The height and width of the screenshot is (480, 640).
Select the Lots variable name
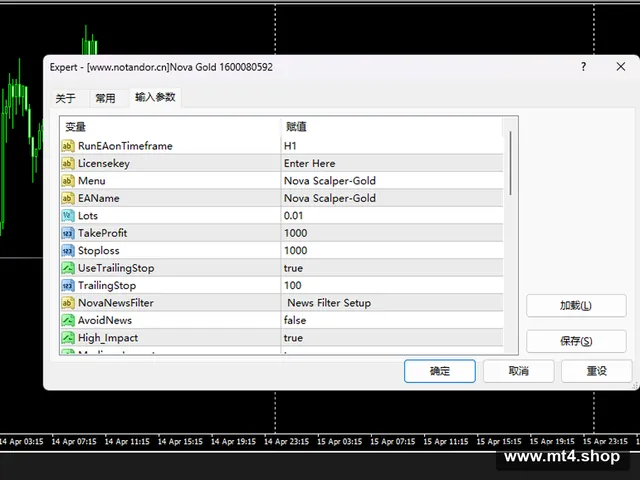click(x=88, y=216)
